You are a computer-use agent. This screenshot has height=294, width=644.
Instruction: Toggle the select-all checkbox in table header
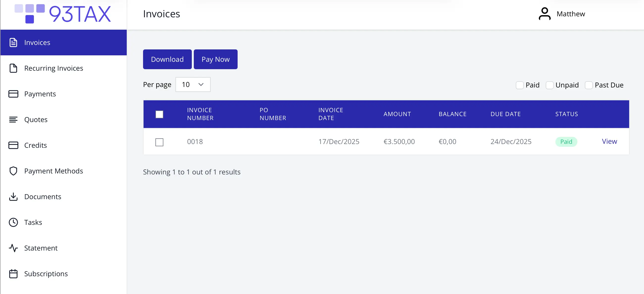(x=159, y=114)
